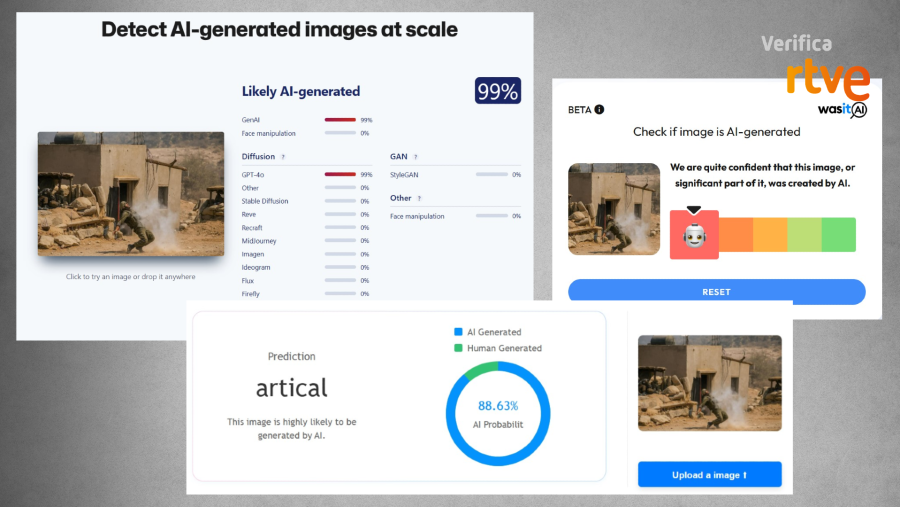Click the robot face icon on the red segment
The image size is (900, 507).
tap(693, 237)
